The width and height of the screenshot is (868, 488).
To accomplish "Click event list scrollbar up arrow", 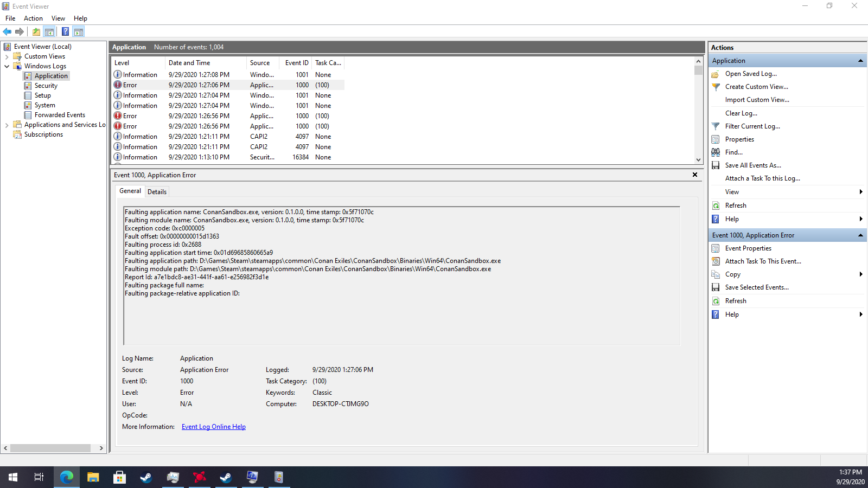I will tap(698, 61).
